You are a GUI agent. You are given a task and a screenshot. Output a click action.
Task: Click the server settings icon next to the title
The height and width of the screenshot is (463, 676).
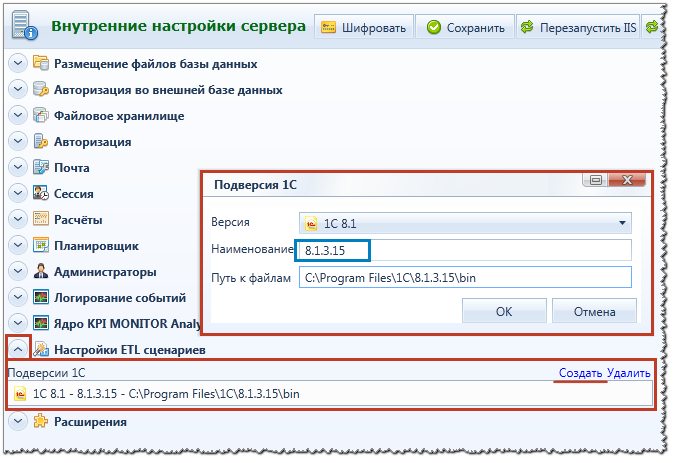pos(24,26)
